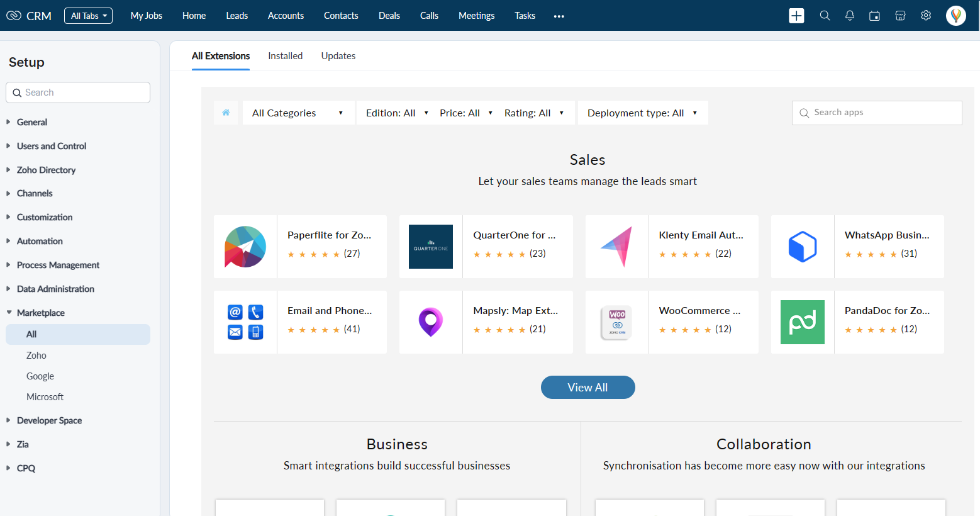
Task: Open Deployment type: All filter
Action: (643, 113)
